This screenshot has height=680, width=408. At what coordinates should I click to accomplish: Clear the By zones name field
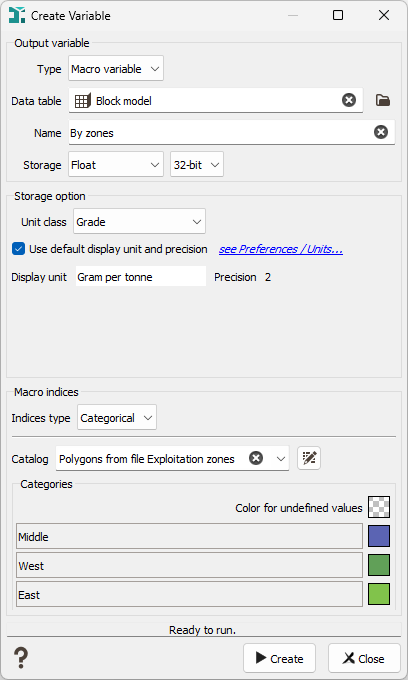tap(381, 132)
